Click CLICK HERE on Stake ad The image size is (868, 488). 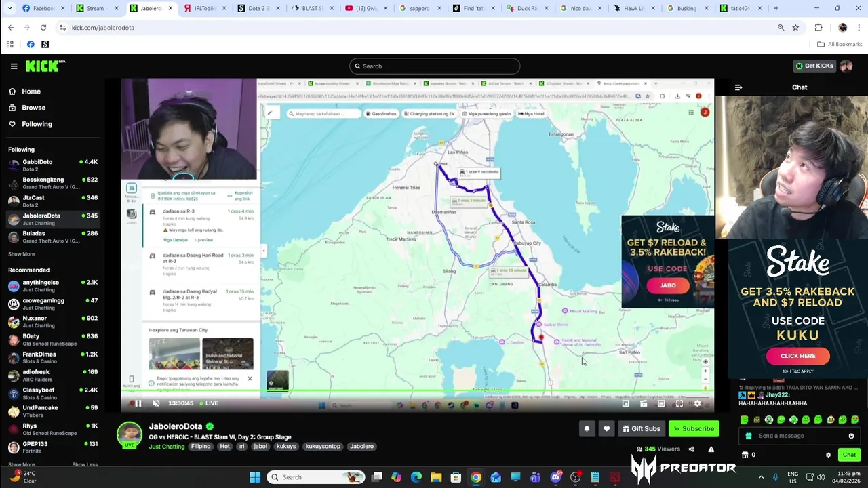coord(797,356)
